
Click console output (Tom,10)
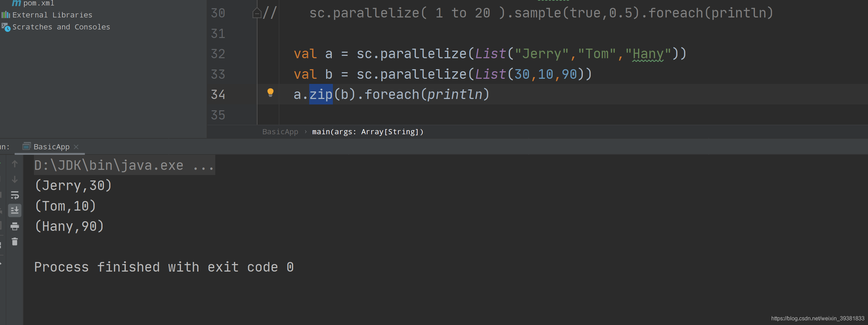click(65, 206)
